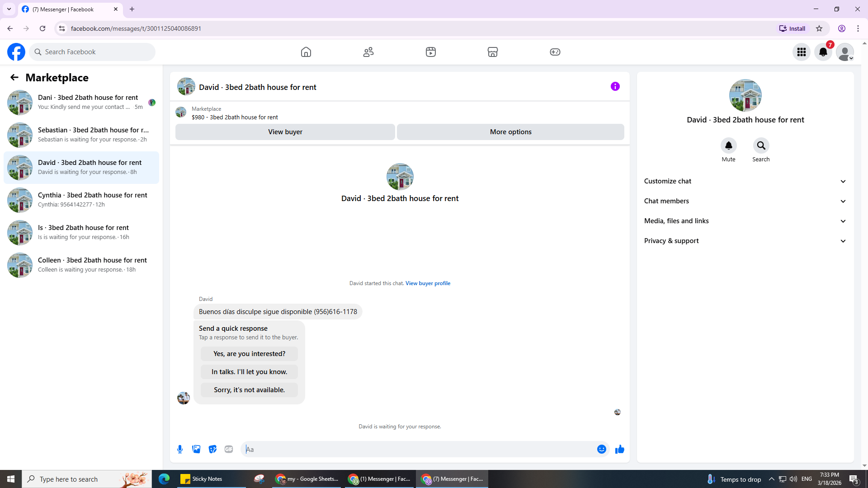Open the Facebook menu grid icon
The width and height of the screenshot is (868, 488).
(x=802, y=52)
